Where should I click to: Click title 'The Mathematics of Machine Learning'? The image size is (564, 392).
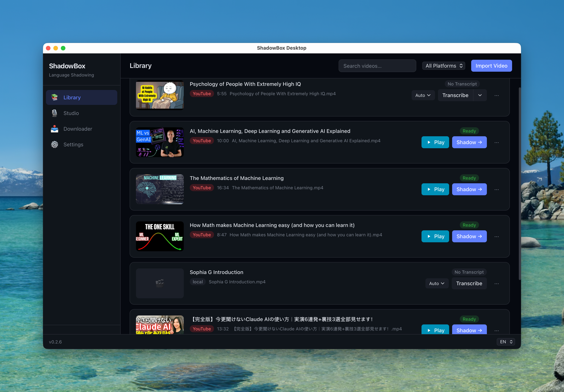click(237, 178)
